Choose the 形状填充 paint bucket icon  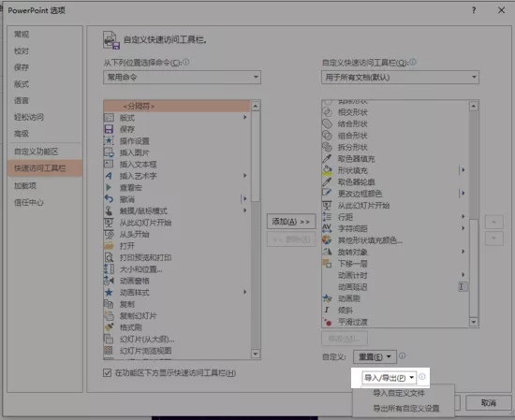click(x=327, y=170)
